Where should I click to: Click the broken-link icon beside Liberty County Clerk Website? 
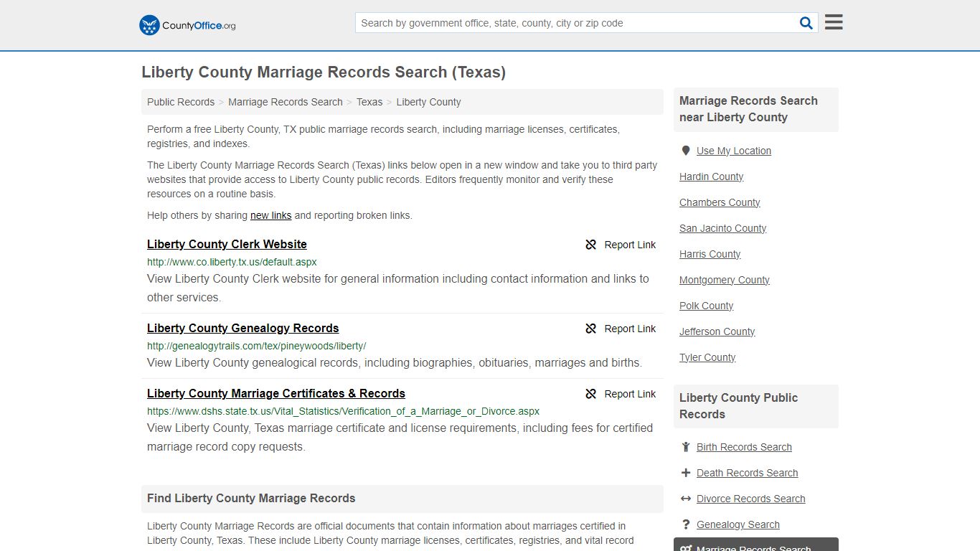tap(591, 245)
